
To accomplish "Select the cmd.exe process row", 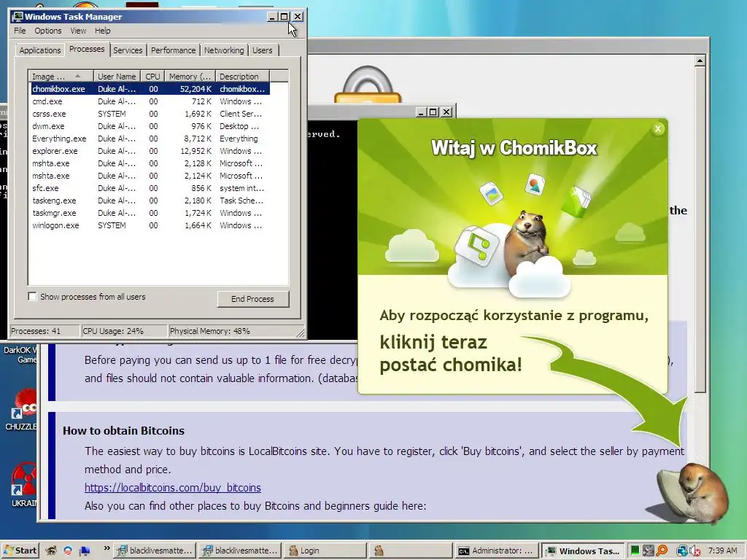I will pos(150,101).
